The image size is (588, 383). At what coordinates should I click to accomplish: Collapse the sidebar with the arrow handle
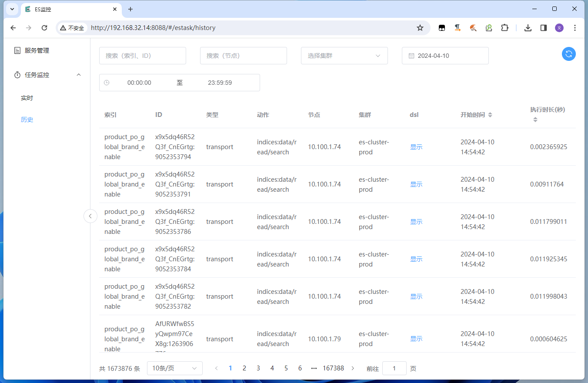point(90,216)
